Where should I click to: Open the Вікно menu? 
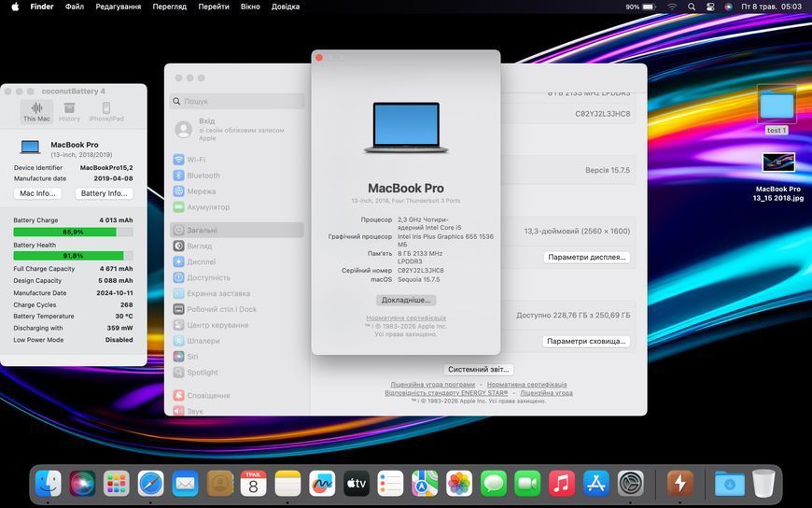tap(250, 7)
